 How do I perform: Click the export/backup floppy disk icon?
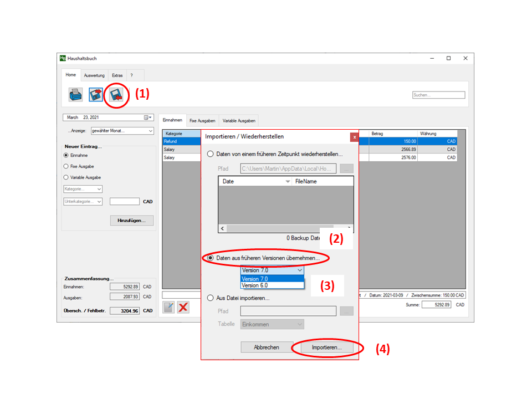(96, 95)
